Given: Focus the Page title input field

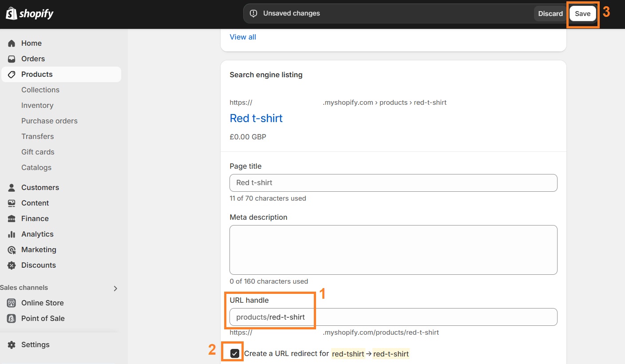Looking at the screenshot, I should [393, 183].
